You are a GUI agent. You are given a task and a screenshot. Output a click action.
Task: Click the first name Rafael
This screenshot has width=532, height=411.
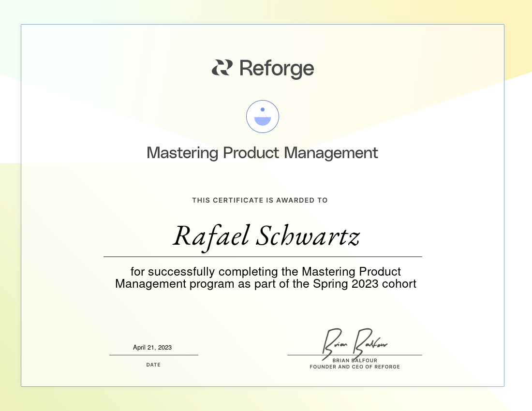pos(210,236)
